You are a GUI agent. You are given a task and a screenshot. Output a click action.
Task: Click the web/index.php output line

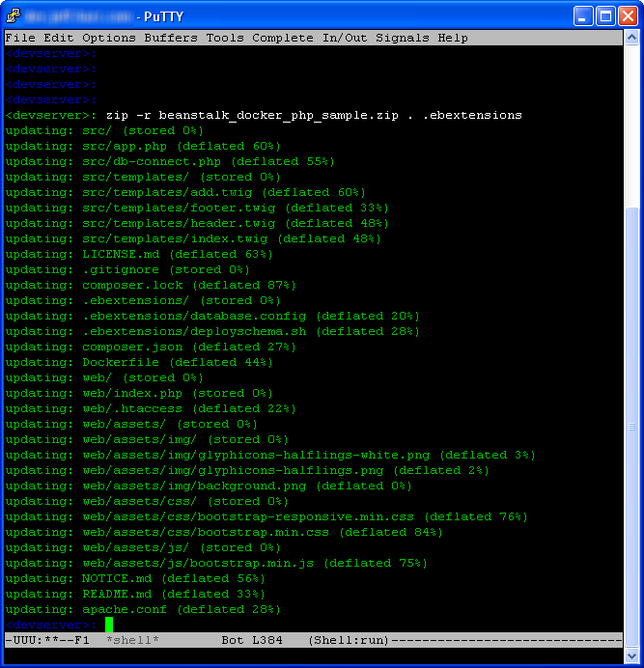pyautogui.click(x=139, y=393)
